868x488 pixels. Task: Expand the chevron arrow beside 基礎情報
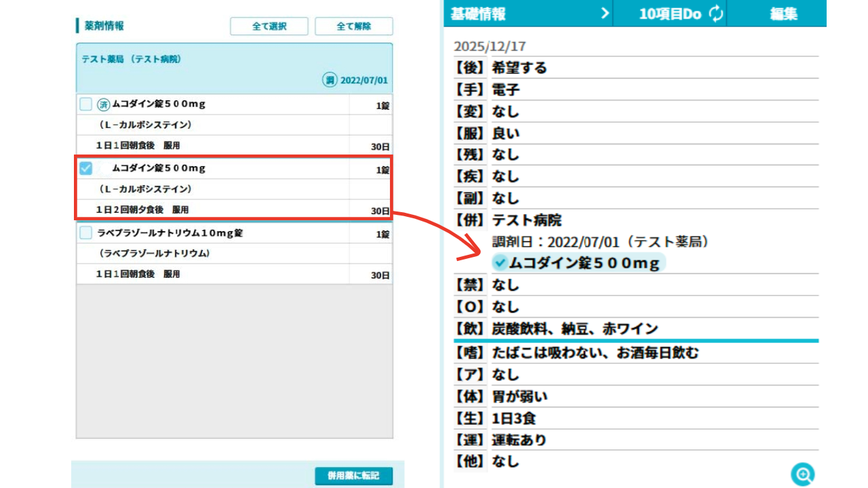605,14
